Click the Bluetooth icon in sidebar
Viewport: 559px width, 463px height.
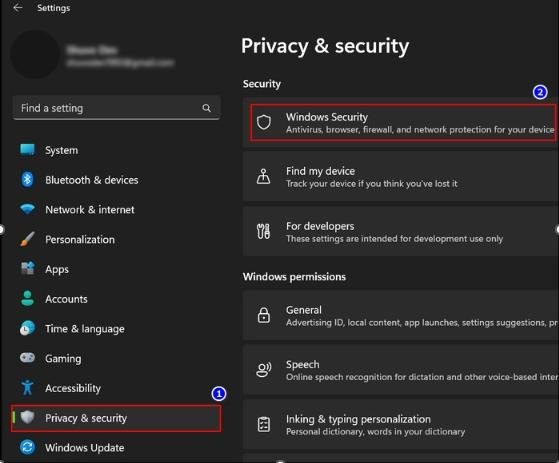tap(27, 180)
